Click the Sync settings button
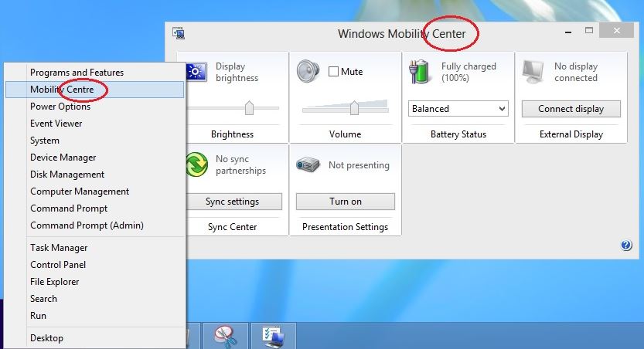This screenshot has width=644, height=349. tap(233, 202)
